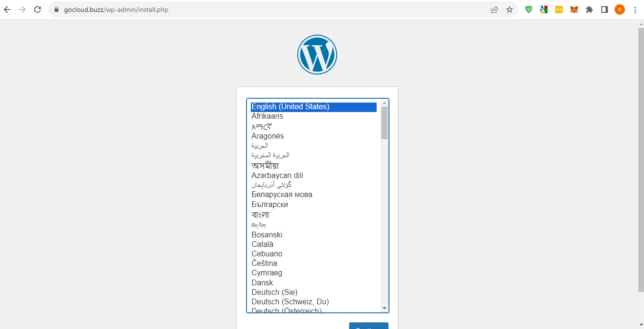The height and width of the screenshot is (329, 644).
Task: Pick Bosanski in the language list
Action: point(313,235)
